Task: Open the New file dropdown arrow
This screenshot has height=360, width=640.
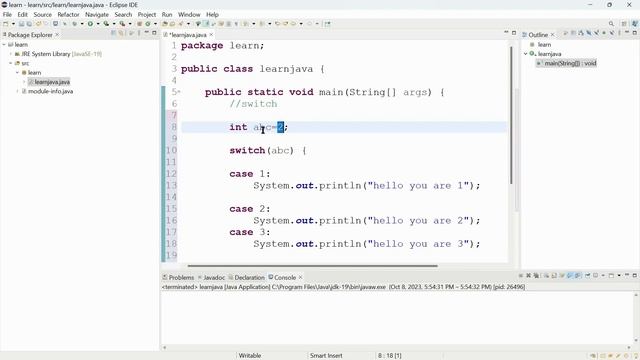Action: [x=13, y=24]
